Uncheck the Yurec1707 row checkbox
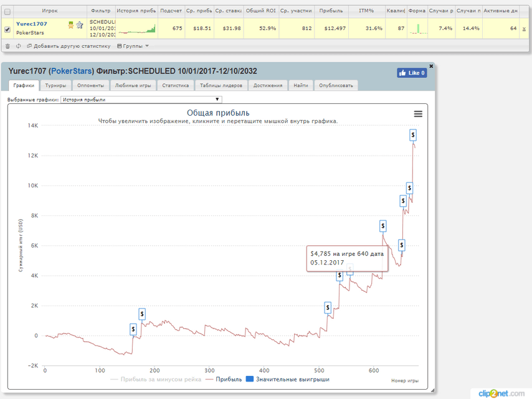The height and width of the screenshot is (399, 532). [x=7, y=29]
